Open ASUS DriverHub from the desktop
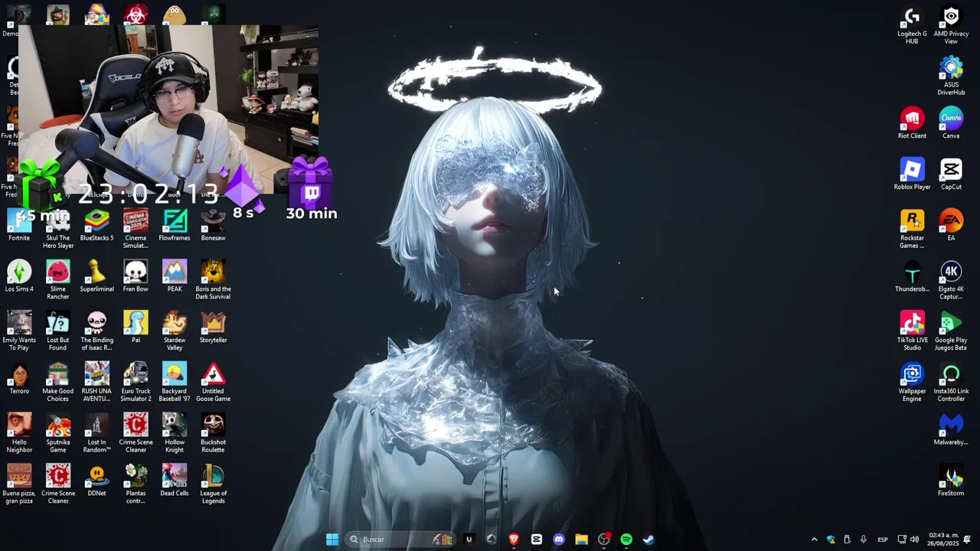Screen dimensions: 980x551 pos(951,76)
